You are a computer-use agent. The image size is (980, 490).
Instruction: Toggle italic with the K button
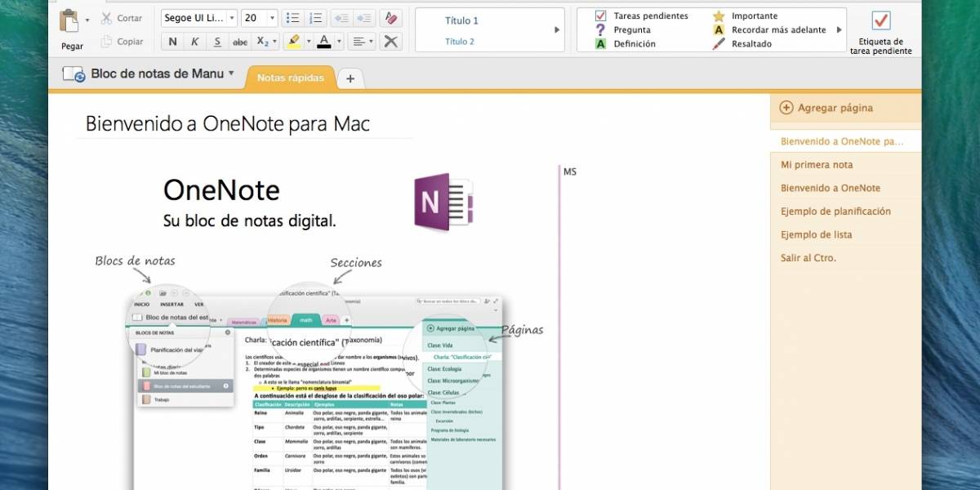click(194, 42)
